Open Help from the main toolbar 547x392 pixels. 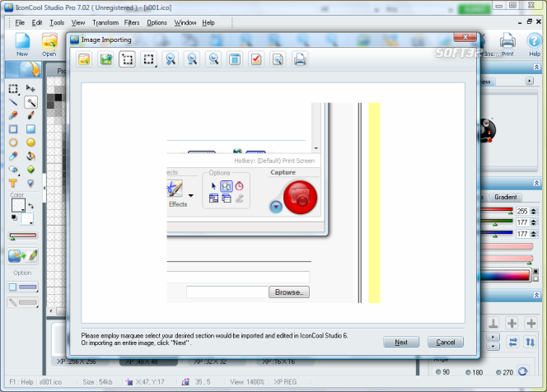click(534, 44)
